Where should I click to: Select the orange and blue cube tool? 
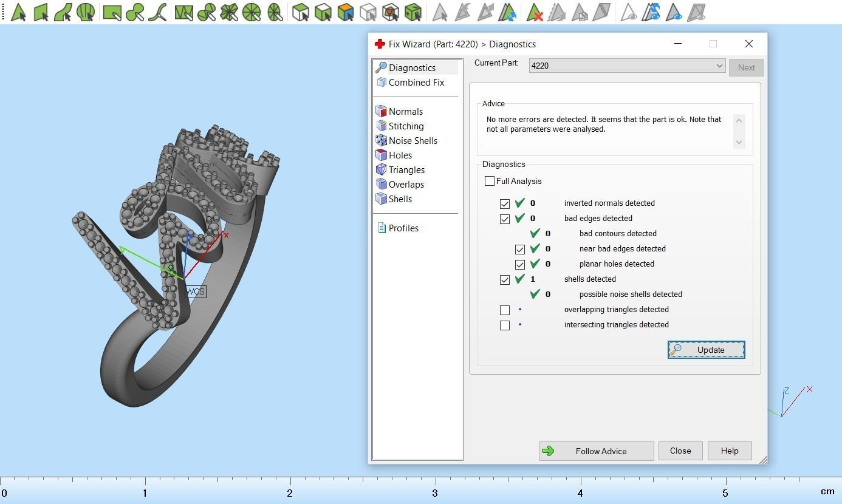tap(346, 12)
